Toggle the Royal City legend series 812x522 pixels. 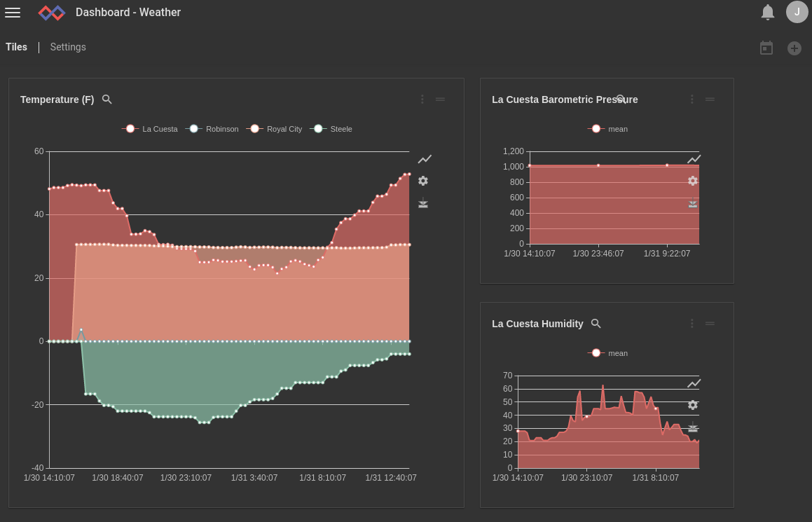tap(274, 129)
